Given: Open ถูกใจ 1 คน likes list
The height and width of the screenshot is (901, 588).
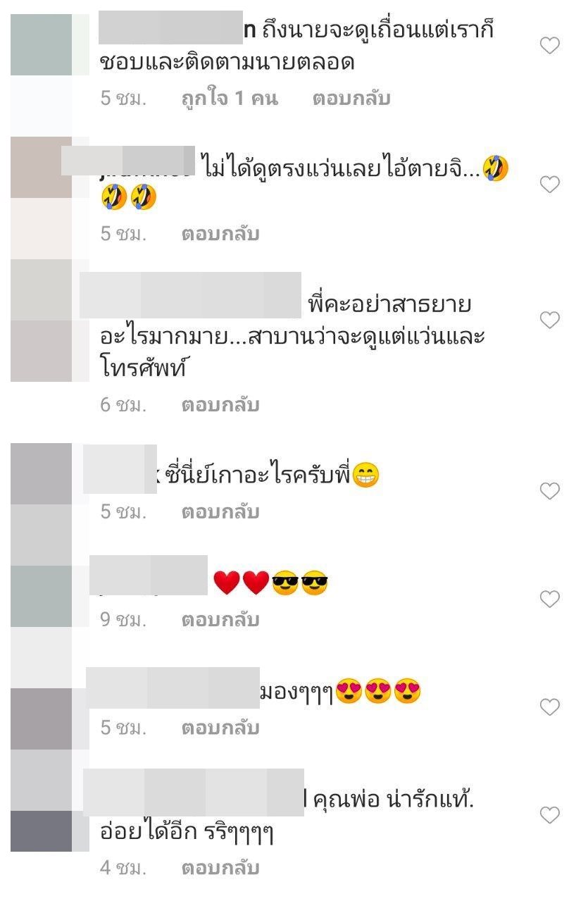Looking at the screenshot, I should click(x=230, y=99).
